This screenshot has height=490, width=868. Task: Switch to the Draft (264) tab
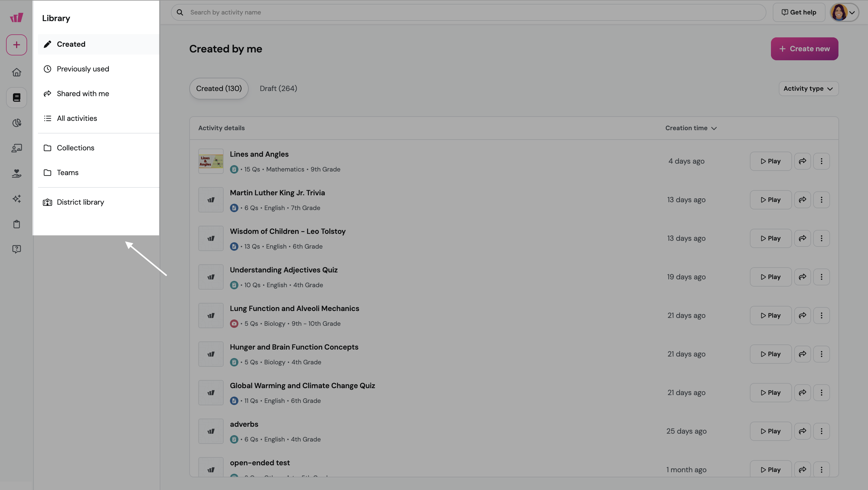(x=278, y=89)
